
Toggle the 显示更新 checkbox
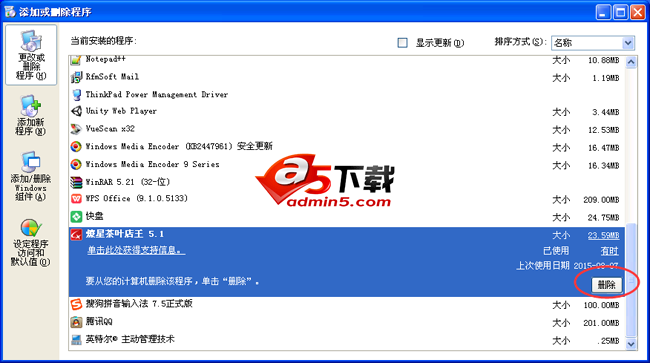coord(402,43)
